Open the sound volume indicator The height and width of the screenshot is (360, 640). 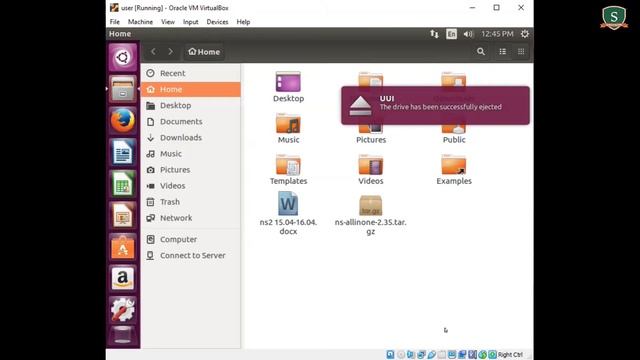pos(468,34)
